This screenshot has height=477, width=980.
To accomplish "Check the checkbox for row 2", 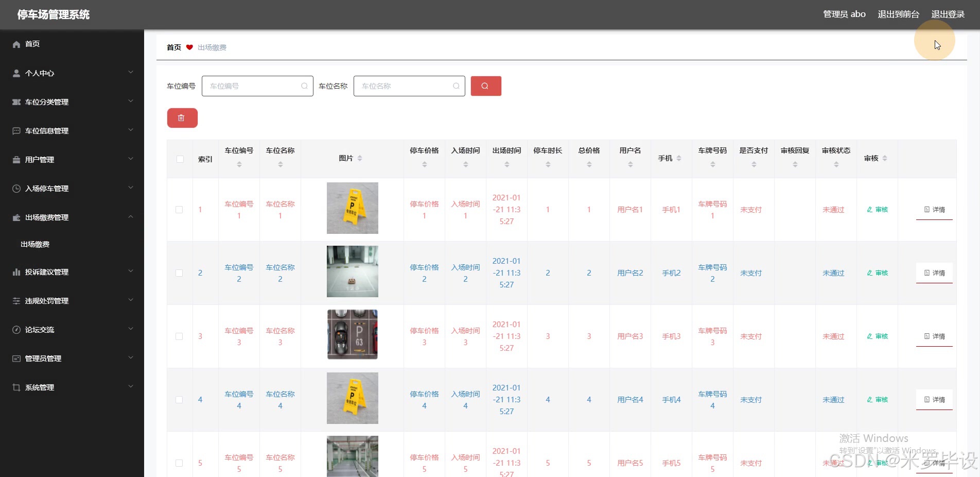I will click(x=179, y=273).
